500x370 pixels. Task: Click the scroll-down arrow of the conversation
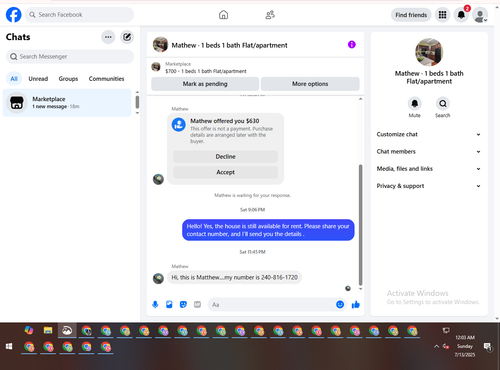360,289
